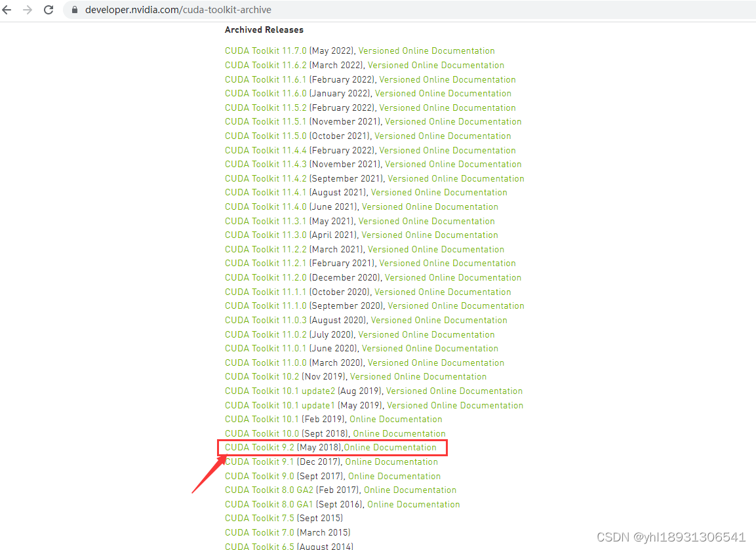Open CUDA Toolkit 11.5.2 link

tap(265, 108)
